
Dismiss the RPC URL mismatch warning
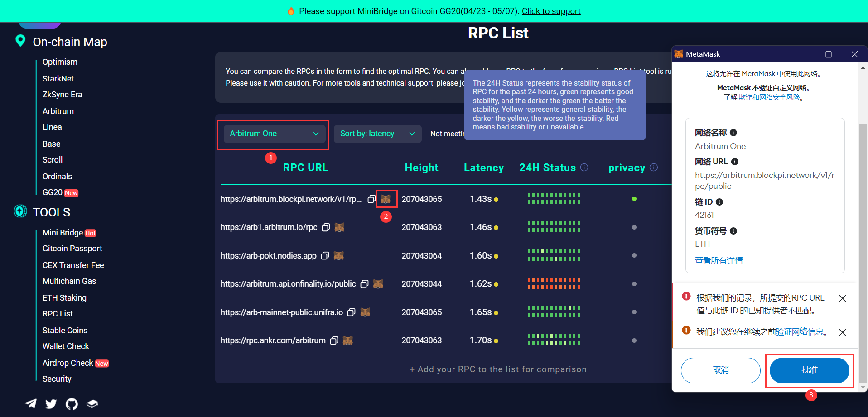pyautogui.click(x=843, y=298)
